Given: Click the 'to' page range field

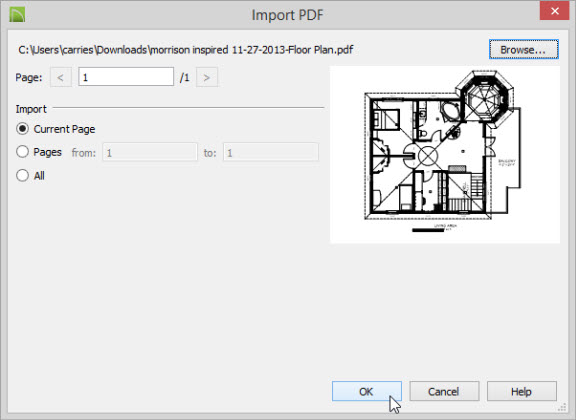Looking at the screenshot, I should point(271,152).
